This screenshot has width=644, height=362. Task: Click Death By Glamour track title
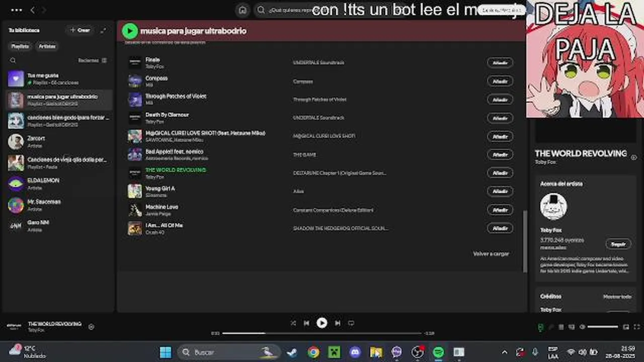point(167,115)
